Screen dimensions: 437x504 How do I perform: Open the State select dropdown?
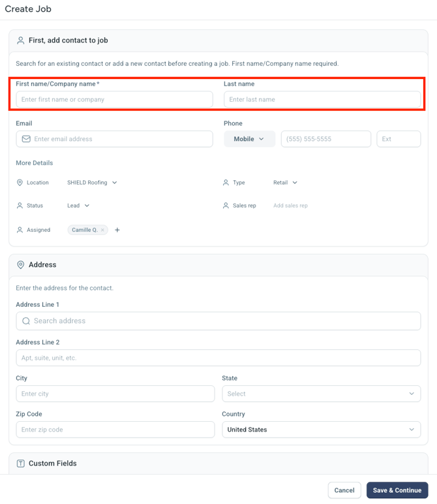[321, 394]
